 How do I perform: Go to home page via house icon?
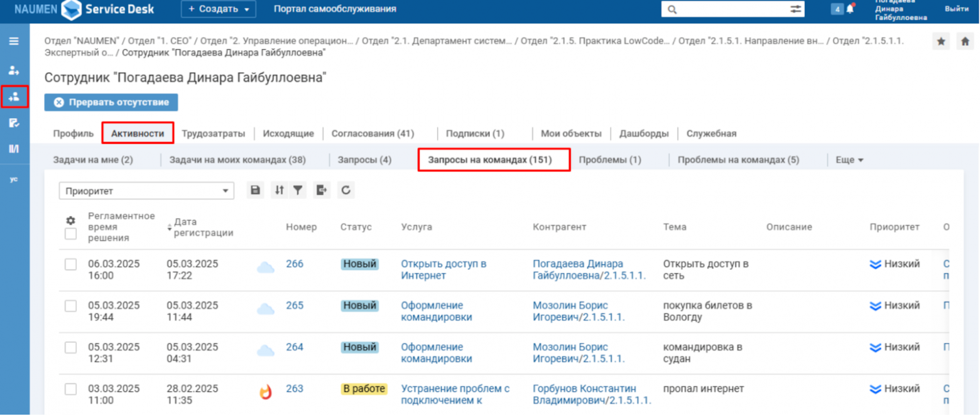coord(964,41)
